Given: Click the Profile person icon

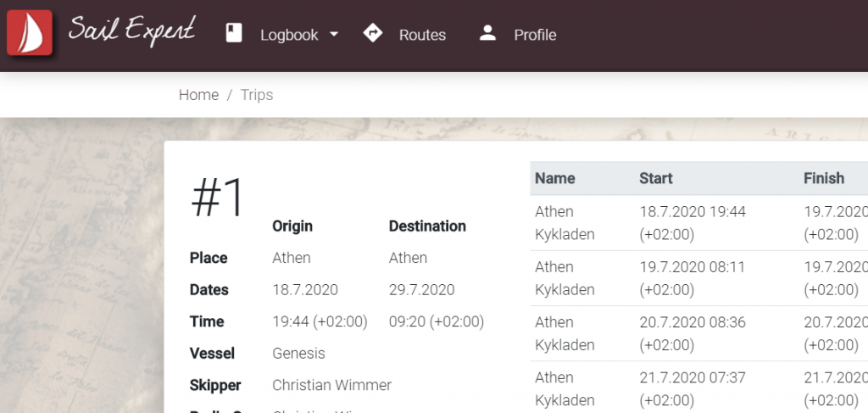Looking at the screenshot, I should (487, 34).
